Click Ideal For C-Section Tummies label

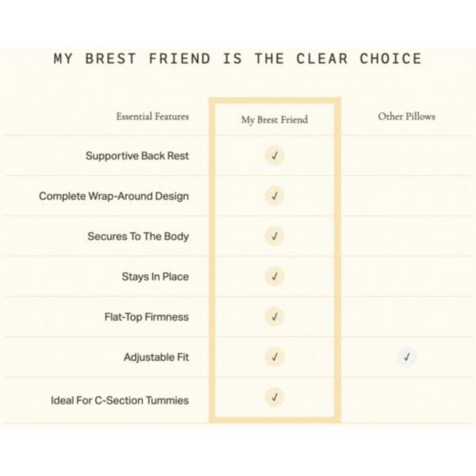[x=119, y=400]
